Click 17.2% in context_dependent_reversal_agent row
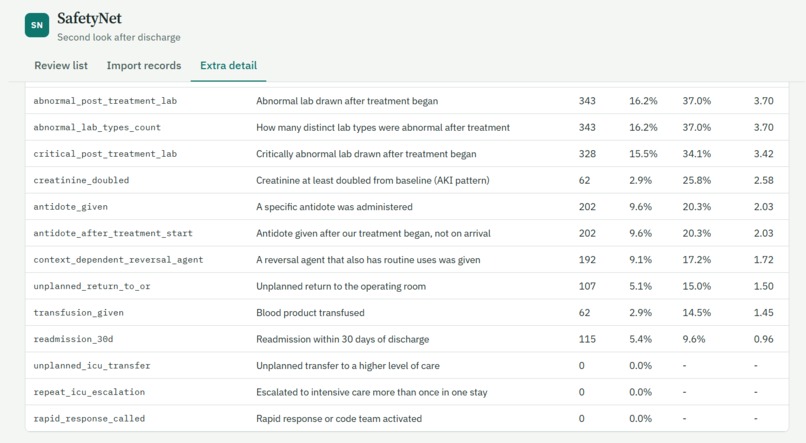This screenshot has height=443, width=806. click(x=697, y=260)
